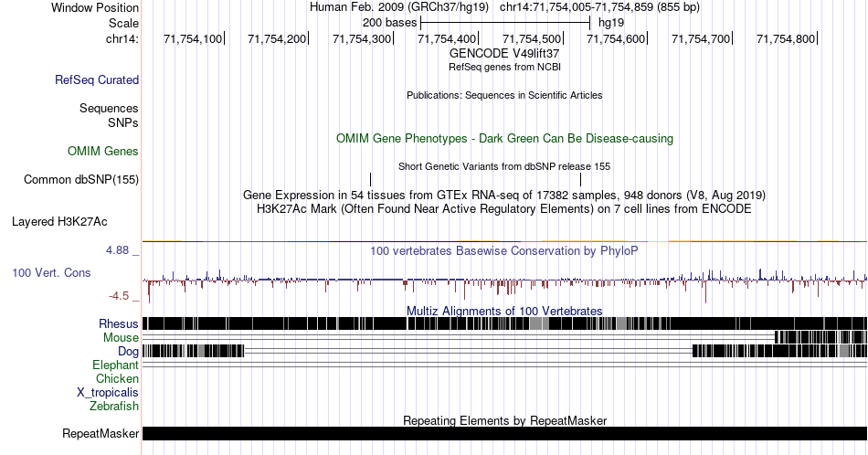Click the Sequences track label

tap(109, 108)
